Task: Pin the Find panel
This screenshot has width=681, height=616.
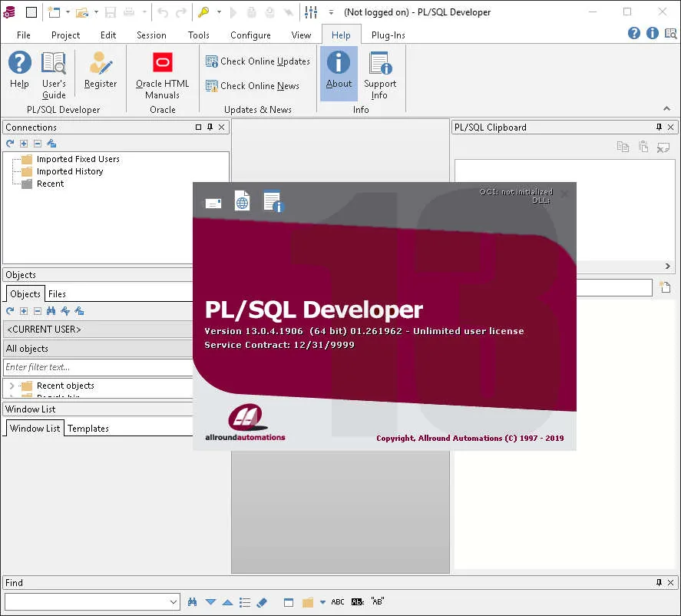Action: pos(659,582)
